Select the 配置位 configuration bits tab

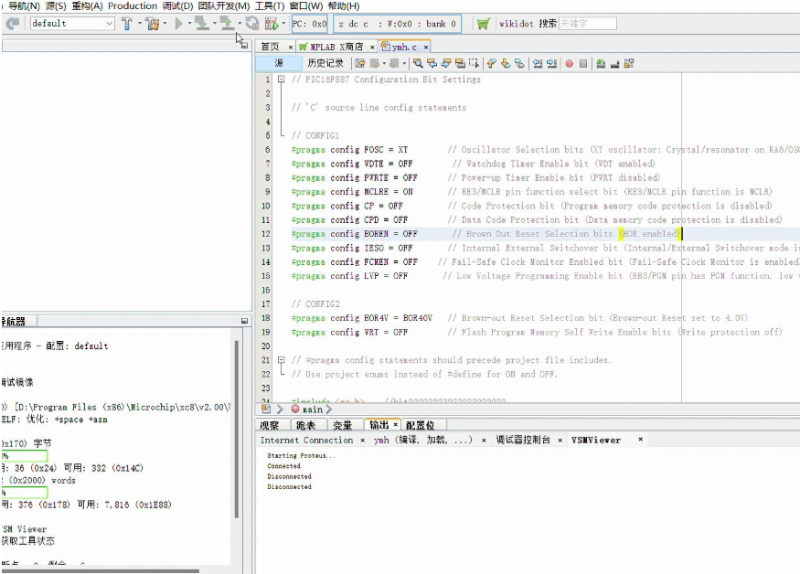coord(420,425)
